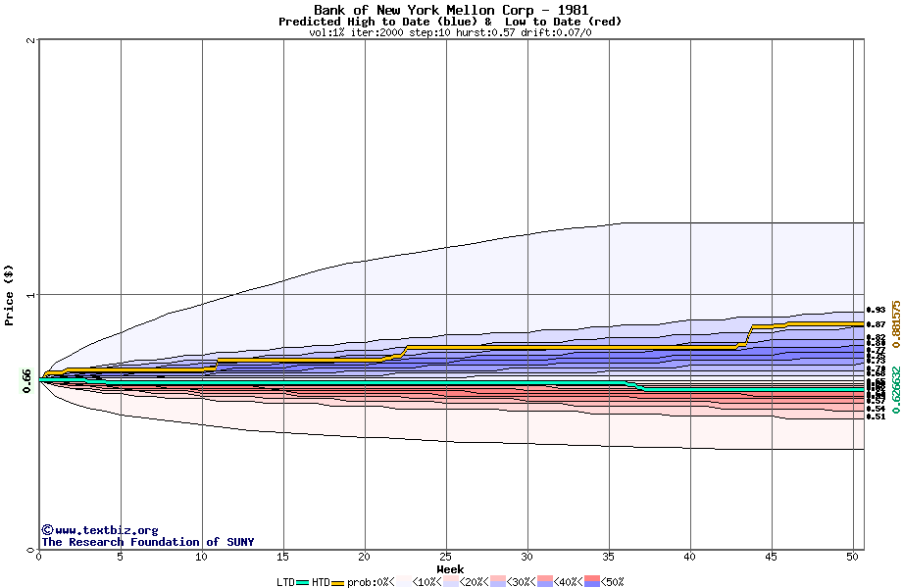Click the 0.93 percentile label on right
The image size is (902, 588).
(x=876, y=310)
